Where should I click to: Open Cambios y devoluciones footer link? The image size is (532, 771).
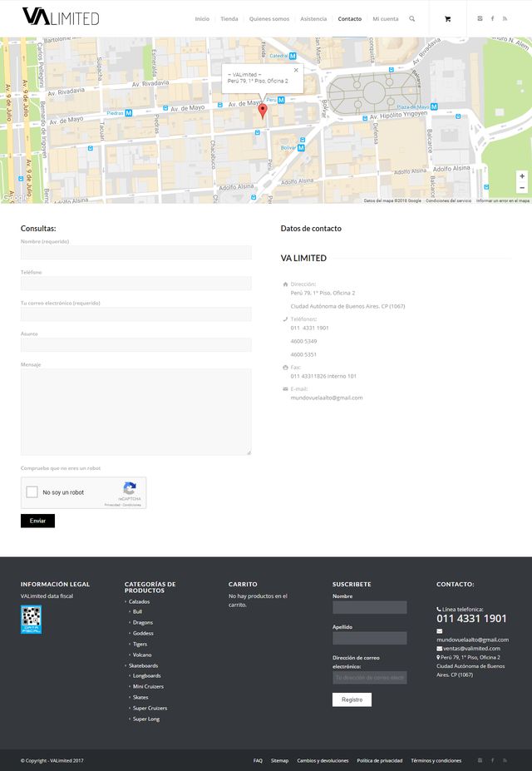[x=323, y=761]
